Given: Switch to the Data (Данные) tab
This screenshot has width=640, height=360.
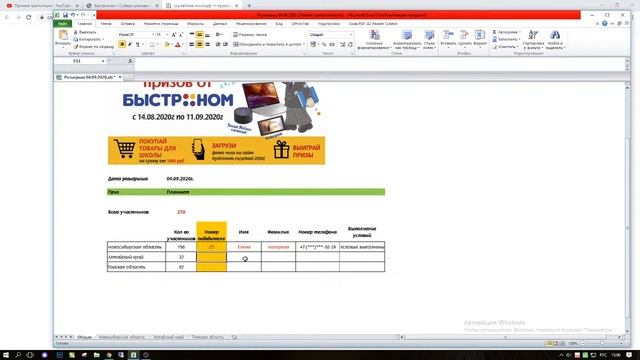Looking at the screenshot, I should pos(220,24).
